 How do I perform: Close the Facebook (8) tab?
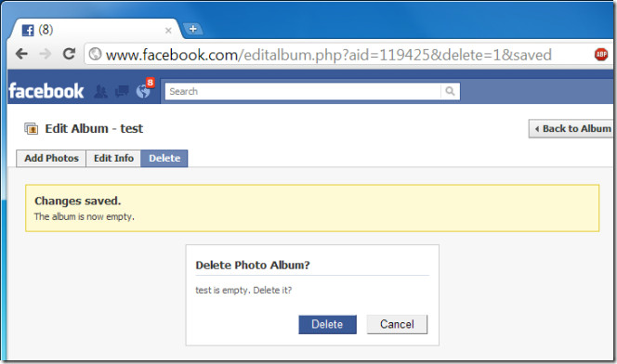pos(168,31)
